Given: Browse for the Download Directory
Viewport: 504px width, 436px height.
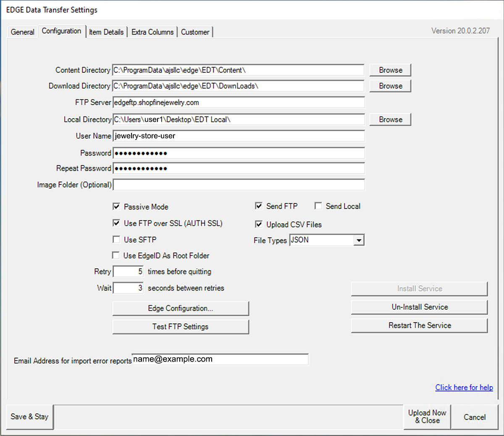Looking at the screenshot, I should [390, 86].
